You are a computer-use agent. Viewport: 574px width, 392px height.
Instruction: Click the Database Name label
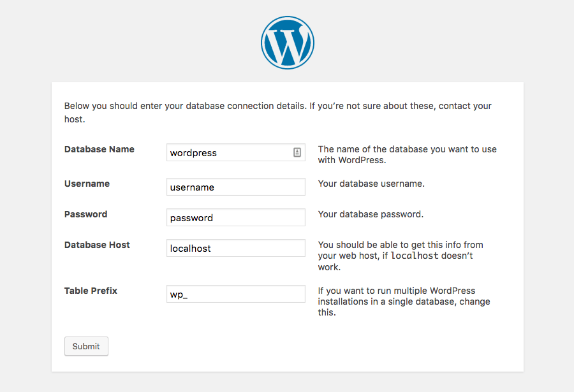99,149
